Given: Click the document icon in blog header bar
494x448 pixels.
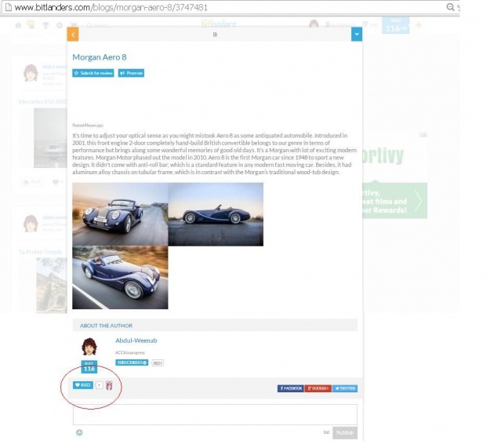Looking at the screenshot, I should click(215, 35).
